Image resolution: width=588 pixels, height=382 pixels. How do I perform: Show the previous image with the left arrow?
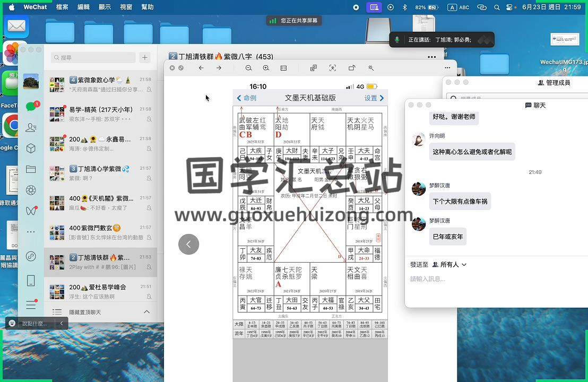coord(188,244)
